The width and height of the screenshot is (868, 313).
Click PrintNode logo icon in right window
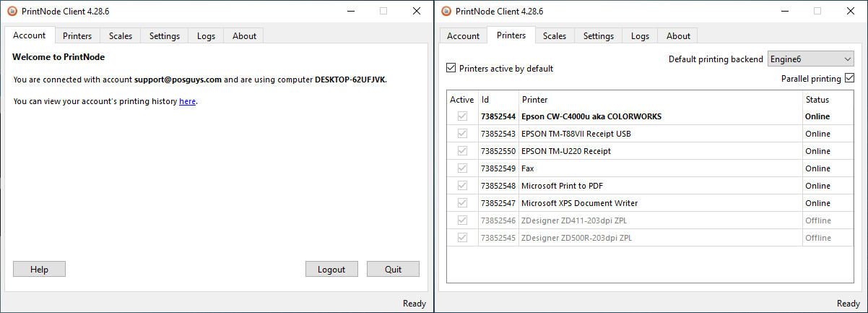pos(446,11)
